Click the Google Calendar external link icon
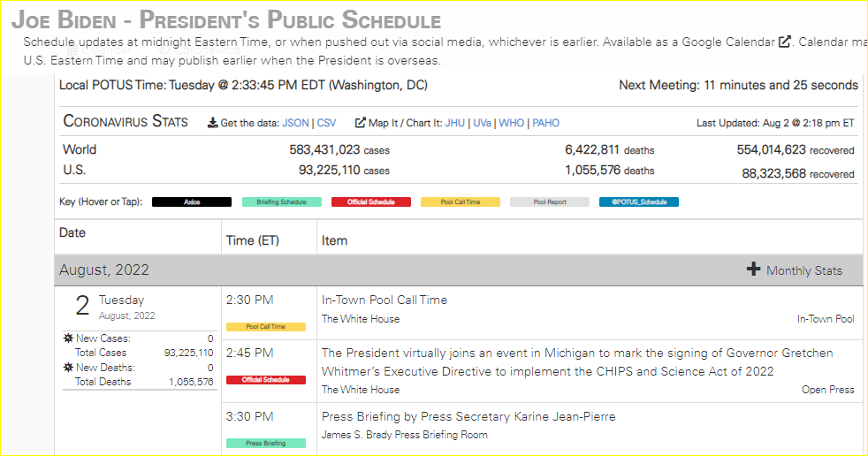 tap(784, 42)
